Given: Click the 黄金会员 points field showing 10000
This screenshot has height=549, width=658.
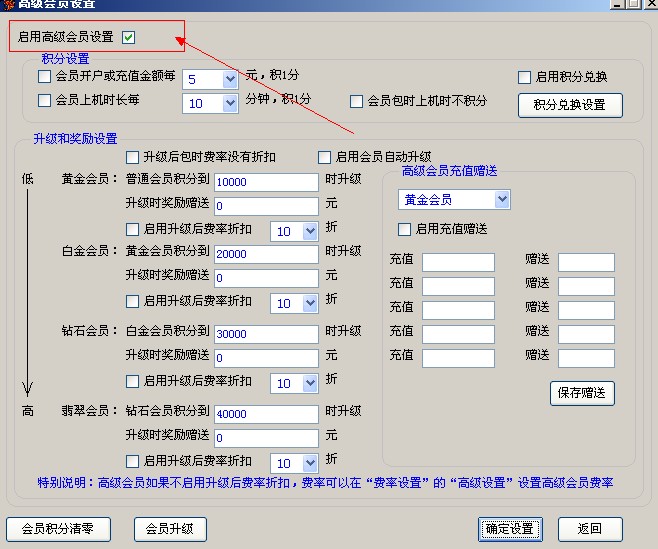Looking at the screenshot, I should 265,182.
